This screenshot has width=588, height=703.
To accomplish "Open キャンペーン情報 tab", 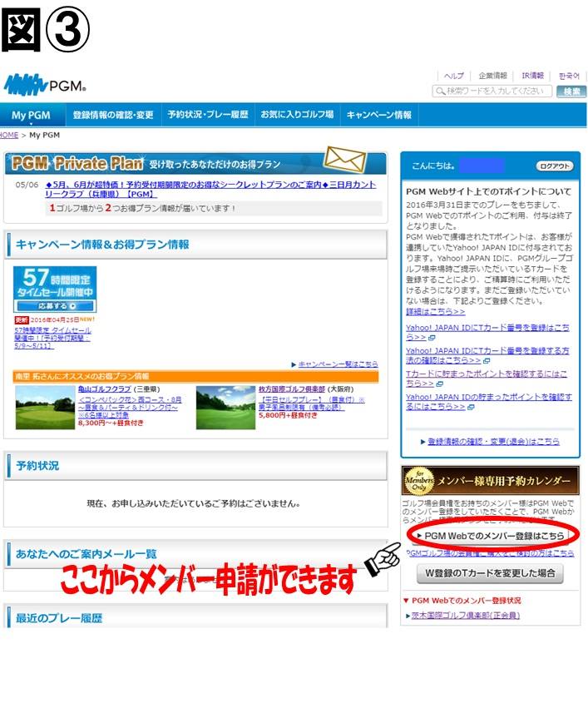I will [x=378, y=115].
